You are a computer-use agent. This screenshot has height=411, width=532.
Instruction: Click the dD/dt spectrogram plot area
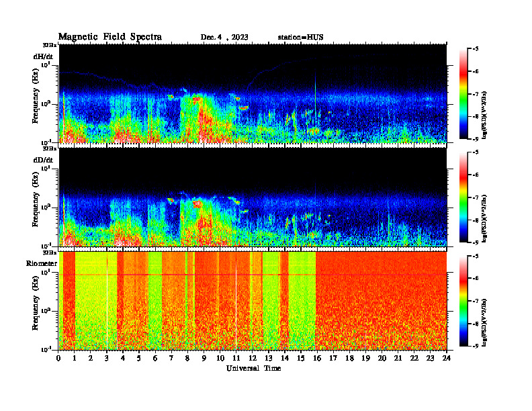(253, 197)
